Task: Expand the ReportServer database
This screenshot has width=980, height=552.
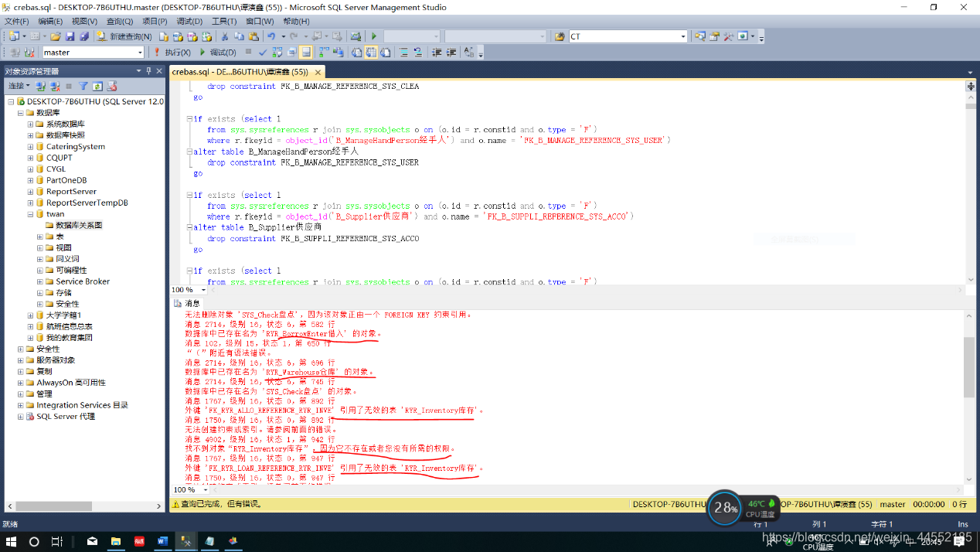Action: click(x=30, y=191)
